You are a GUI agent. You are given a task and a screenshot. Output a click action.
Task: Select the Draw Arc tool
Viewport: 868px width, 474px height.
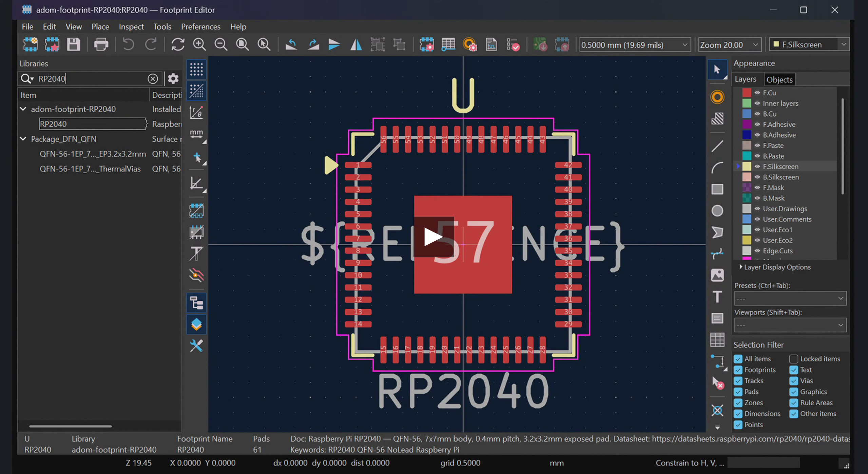point(717,168)
